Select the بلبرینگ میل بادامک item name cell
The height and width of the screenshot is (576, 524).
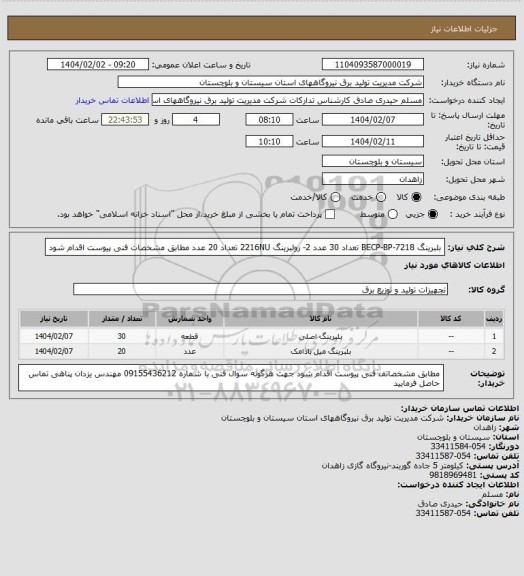320,351
